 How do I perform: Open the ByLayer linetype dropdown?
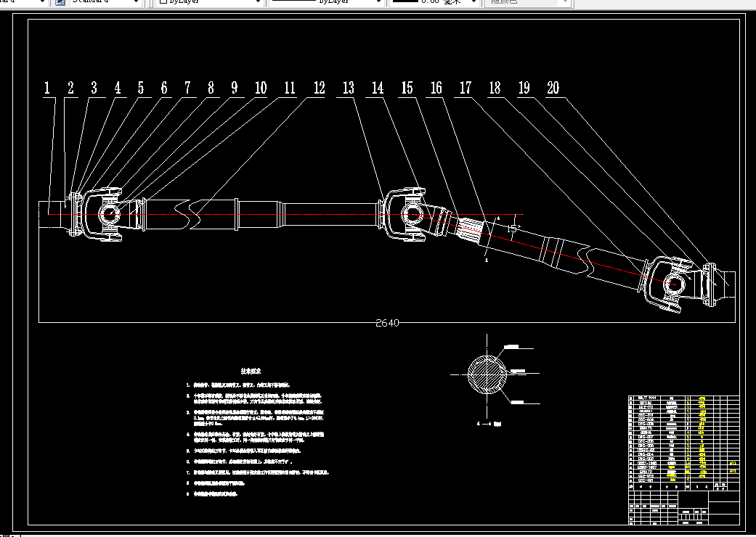click(x=326, y=2)
